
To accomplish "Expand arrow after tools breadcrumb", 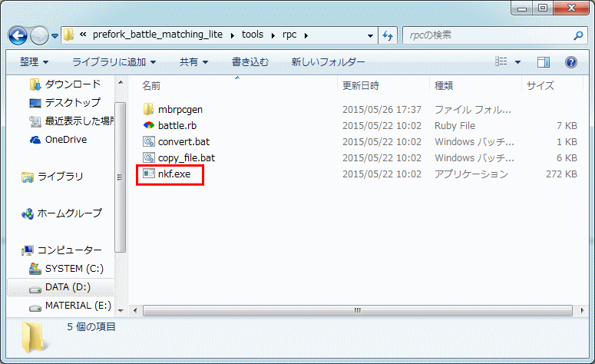I will coord(273,35).
